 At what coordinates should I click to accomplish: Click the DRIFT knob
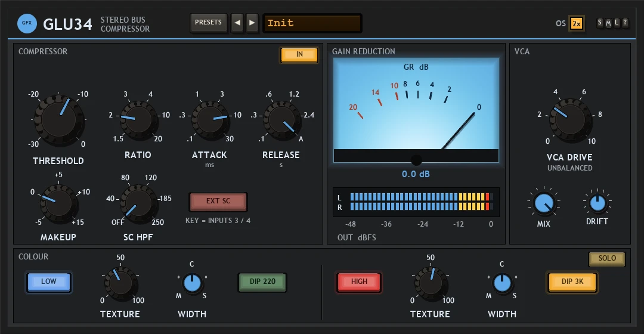click(x=597, y=203)
